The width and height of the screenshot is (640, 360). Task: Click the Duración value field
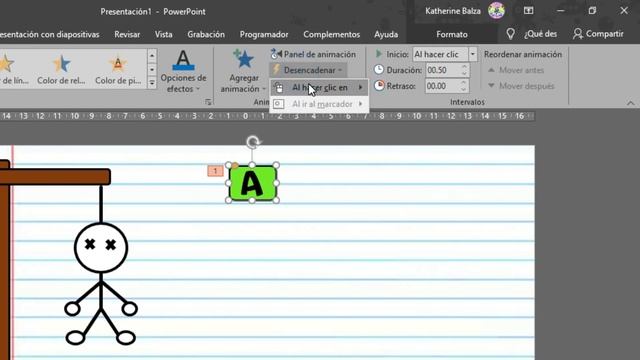click(x=442, y=70)
